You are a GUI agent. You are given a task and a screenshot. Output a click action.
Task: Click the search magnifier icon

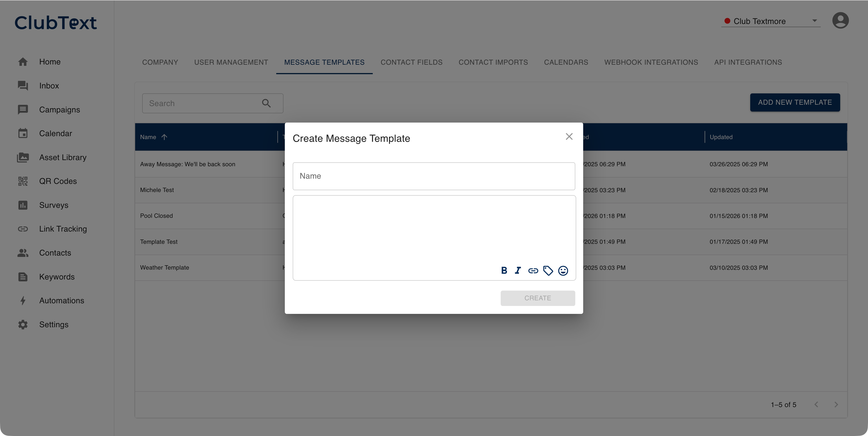[266, 103]
